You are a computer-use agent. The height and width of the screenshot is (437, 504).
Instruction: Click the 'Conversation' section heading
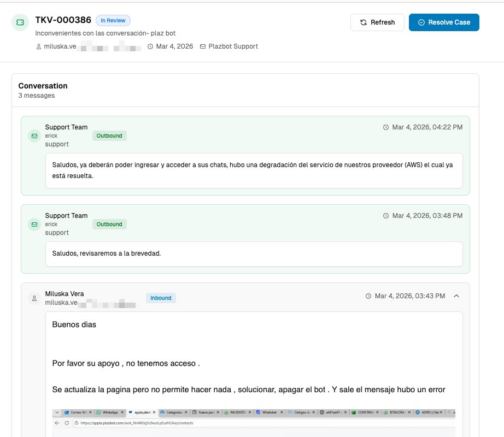pyautogui.click(x=43, y=86)
